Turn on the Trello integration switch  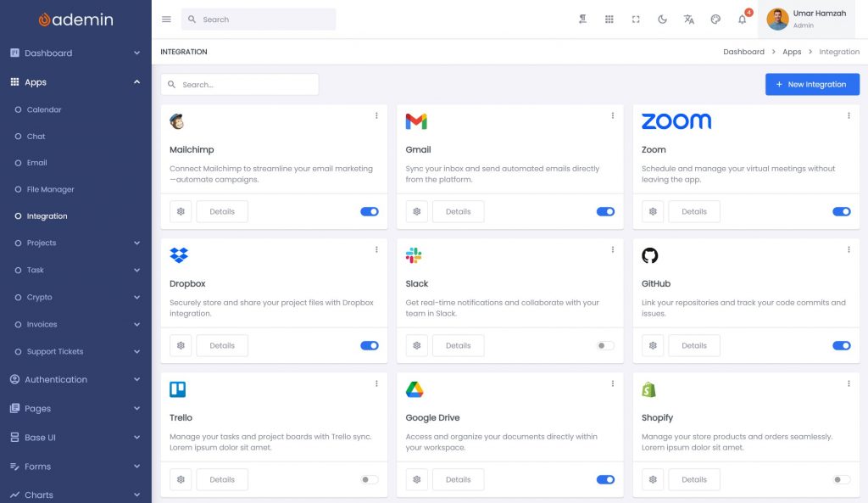pos(370,480)
